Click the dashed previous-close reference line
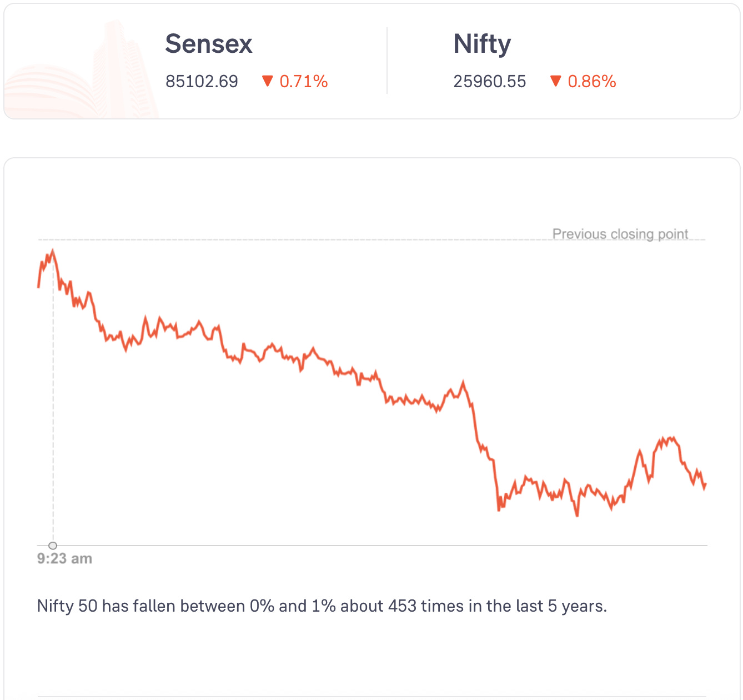The image size is (743, 700). 278,240
